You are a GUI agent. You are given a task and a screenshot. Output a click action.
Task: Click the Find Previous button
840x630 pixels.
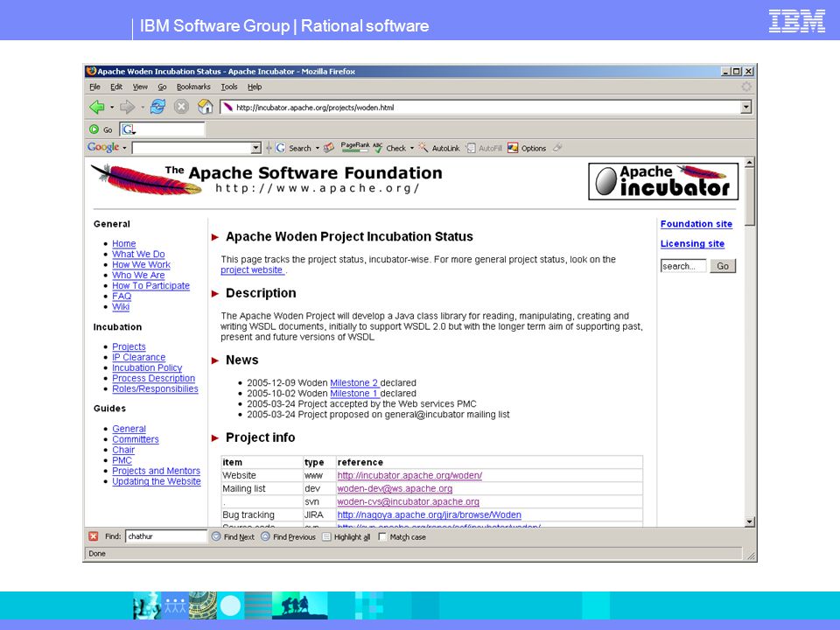pyautogui.click(x=288, y=536)
